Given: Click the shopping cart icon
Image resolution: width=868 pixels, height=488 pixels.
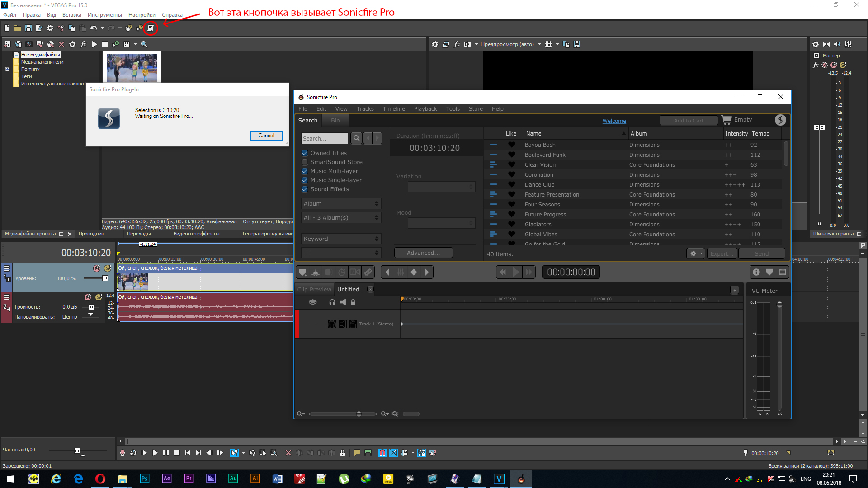Looking at the screenshot, I should coord(726,120).
